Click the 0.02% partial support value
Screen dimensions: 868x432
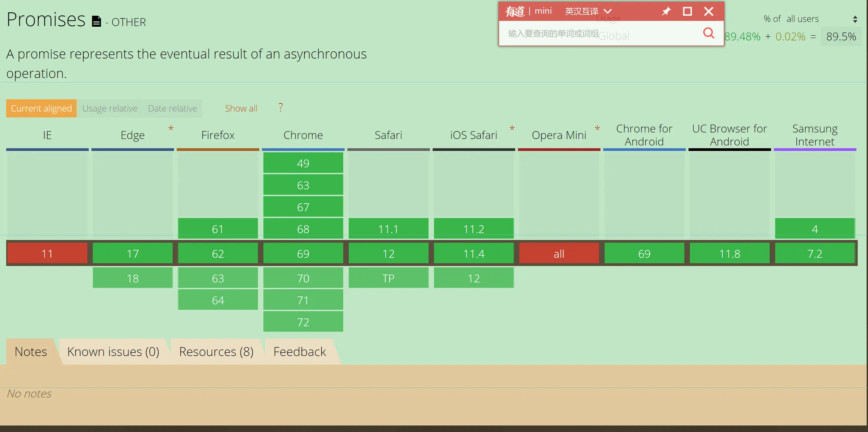click(790, 36)
